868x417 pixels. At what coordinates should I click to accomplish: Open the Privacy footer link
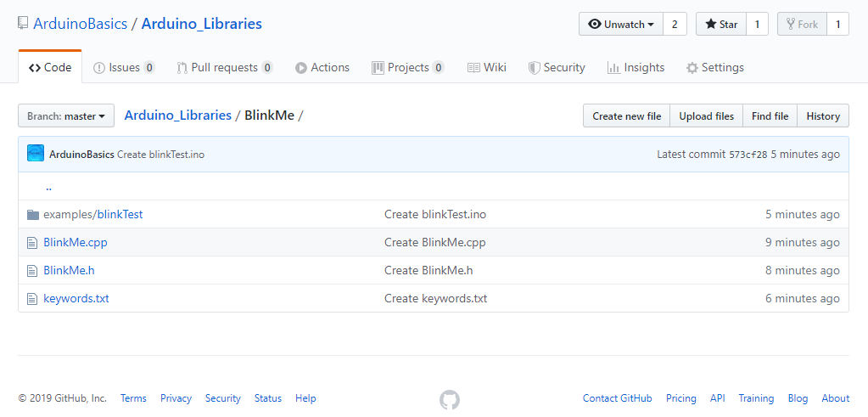pyautogui.click(x=176, y=398)
